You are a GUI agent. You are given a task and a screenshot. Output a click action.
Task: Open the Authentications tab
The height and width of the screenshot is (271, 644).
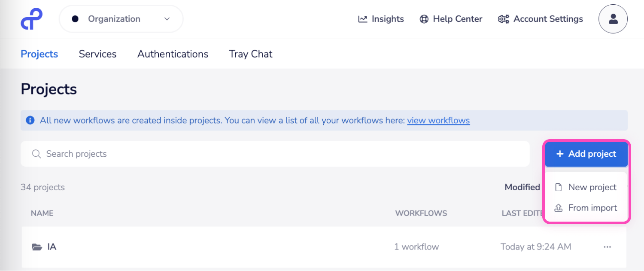173,54
